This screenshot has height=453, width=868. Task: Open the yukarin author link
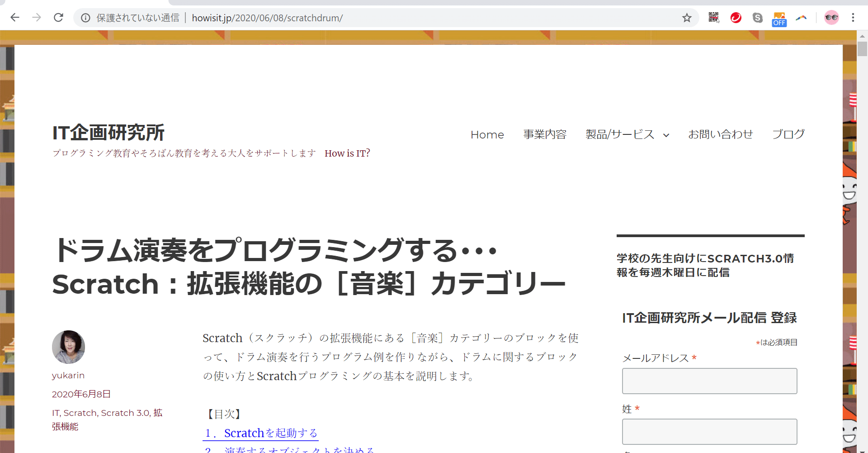(68, 375)
